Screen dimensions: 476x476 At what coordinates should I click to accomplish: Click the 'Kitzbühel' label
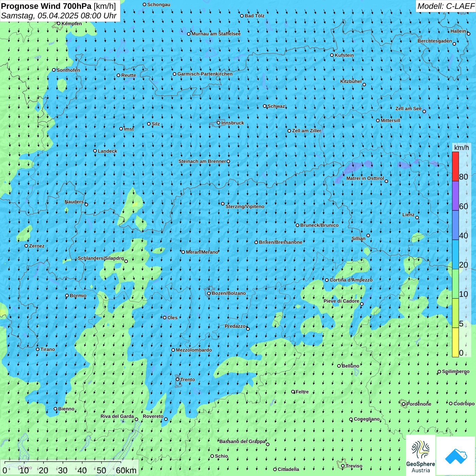click(351, 81)
